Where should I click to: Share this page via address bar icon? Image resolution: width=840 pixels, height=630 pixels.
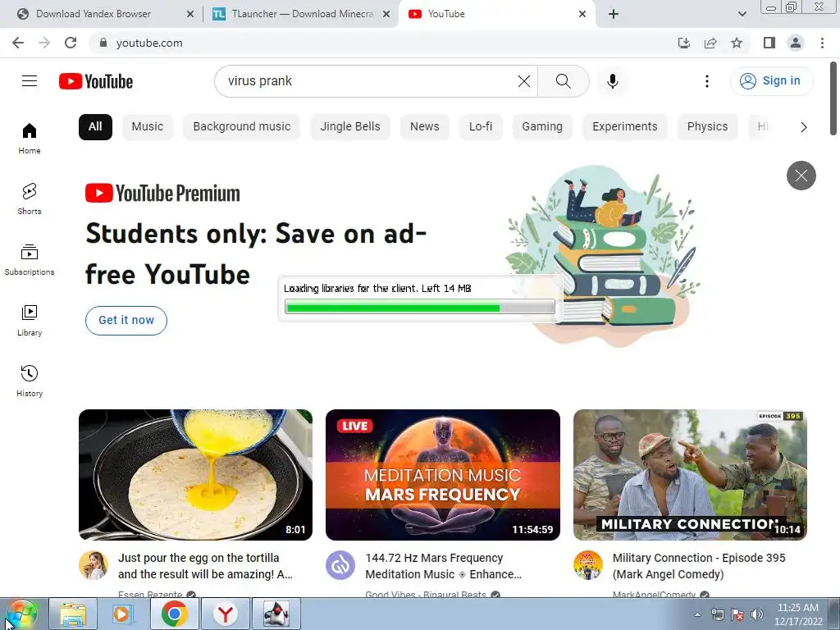[710, 43]
